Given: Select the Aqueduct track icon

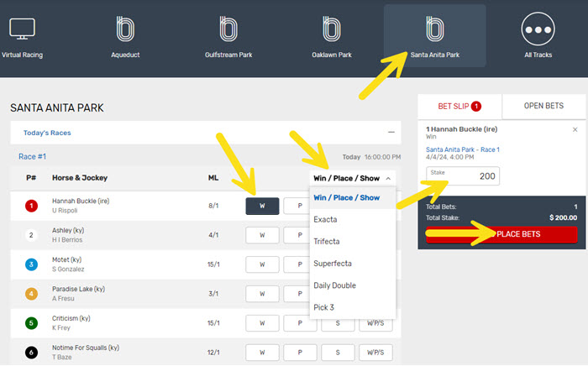Looking at the screenshot, I should (125, 29).
